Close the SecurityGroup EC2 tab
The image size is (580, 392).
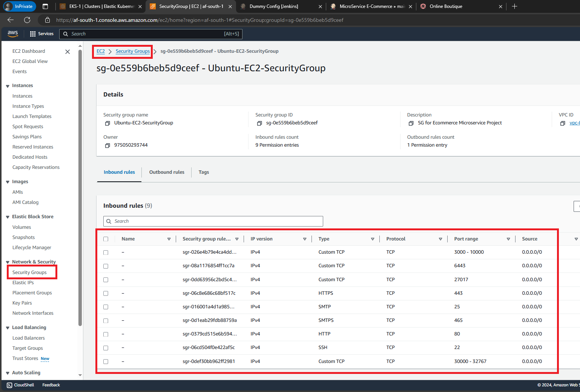(x=230, y=6)
